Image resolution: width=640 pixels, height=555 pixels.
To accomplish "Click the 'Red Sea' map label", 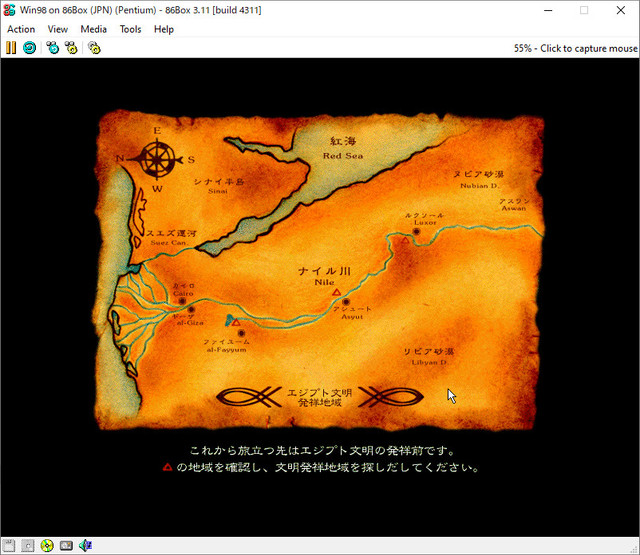I will (343, 155).
